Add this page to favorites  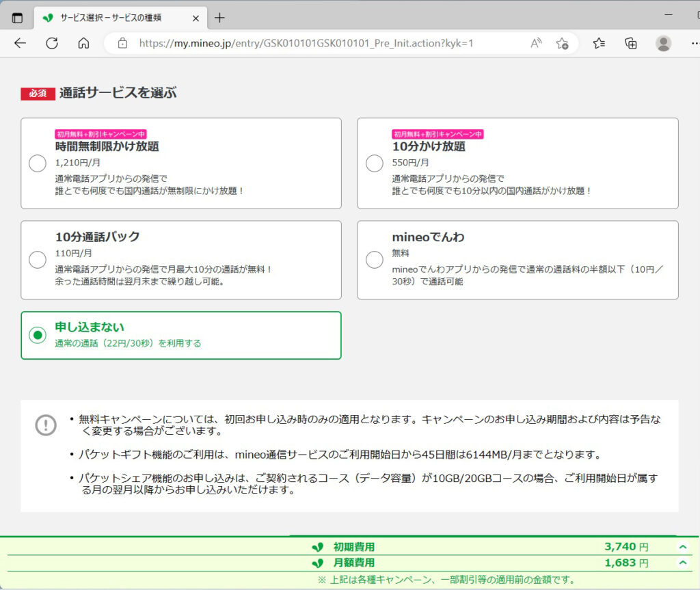click(x=562, y=43)
